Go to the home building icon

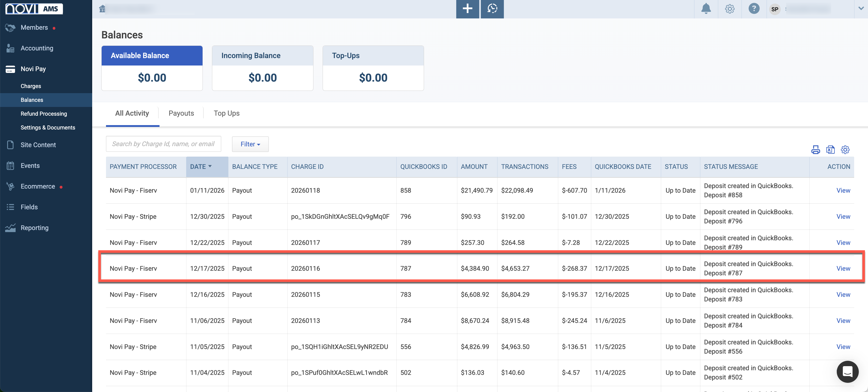pyautogui.click(x=102, y=9)
